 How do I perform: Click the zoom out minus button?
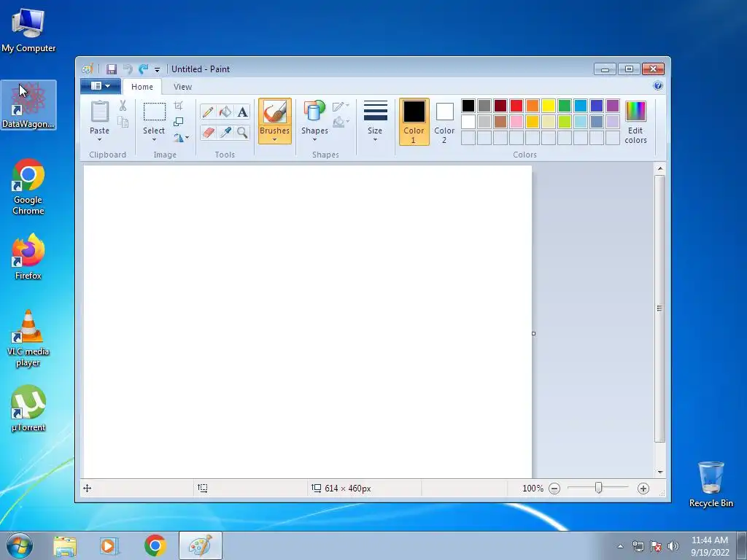tap(554, 489)
